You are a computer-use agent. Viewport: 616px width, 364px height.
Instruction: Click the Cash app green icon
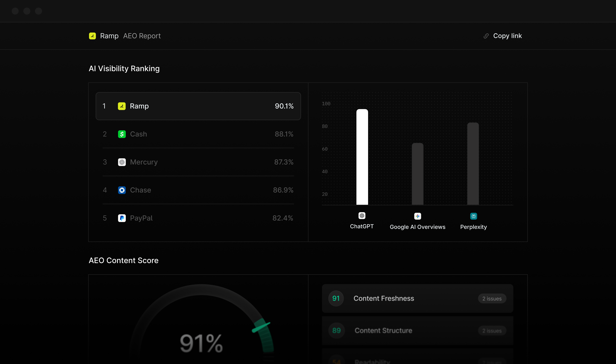pyautogui.click(x=122, y=134)
